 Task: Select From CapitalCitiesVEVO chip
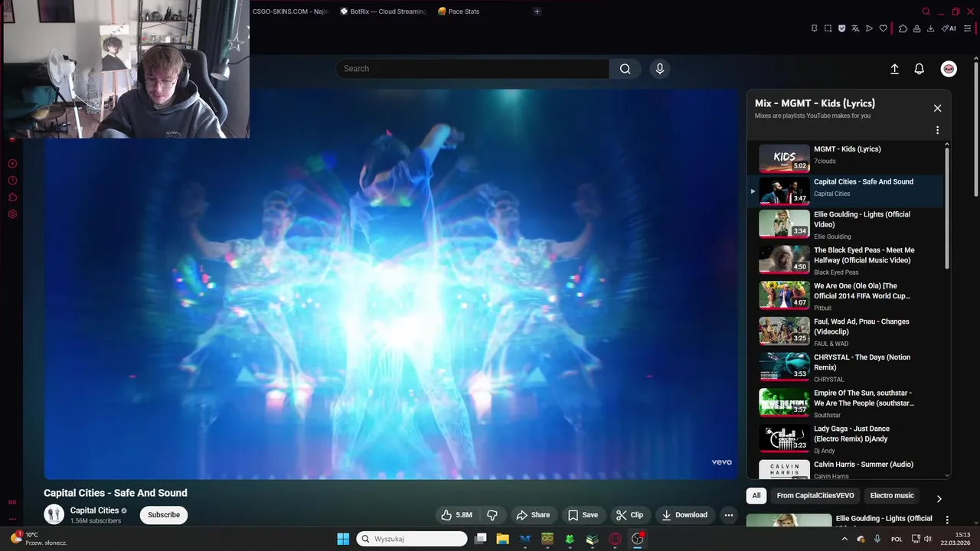click(x=815, y=496)
